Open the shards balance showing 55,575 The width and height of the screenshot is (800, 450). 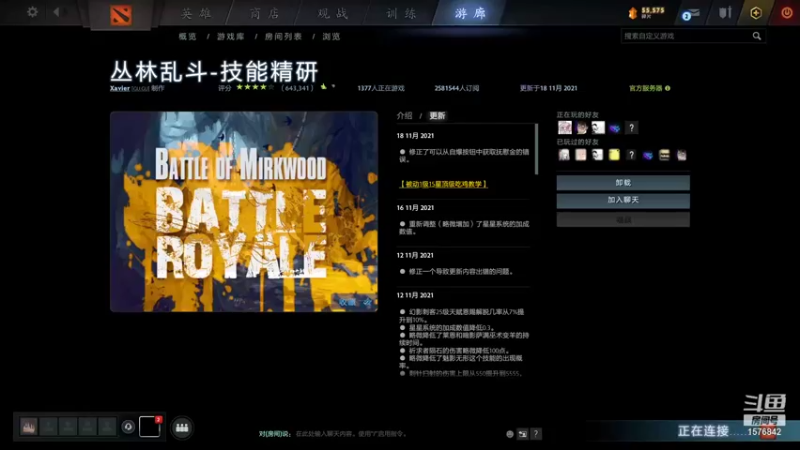coord(646,13)
